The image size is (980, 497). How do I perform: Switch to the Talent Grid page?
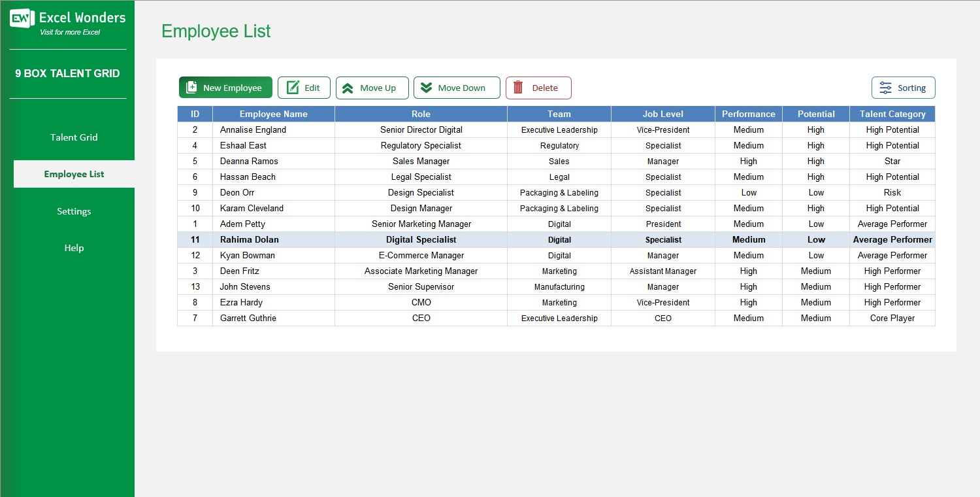[x=73, y=137]
